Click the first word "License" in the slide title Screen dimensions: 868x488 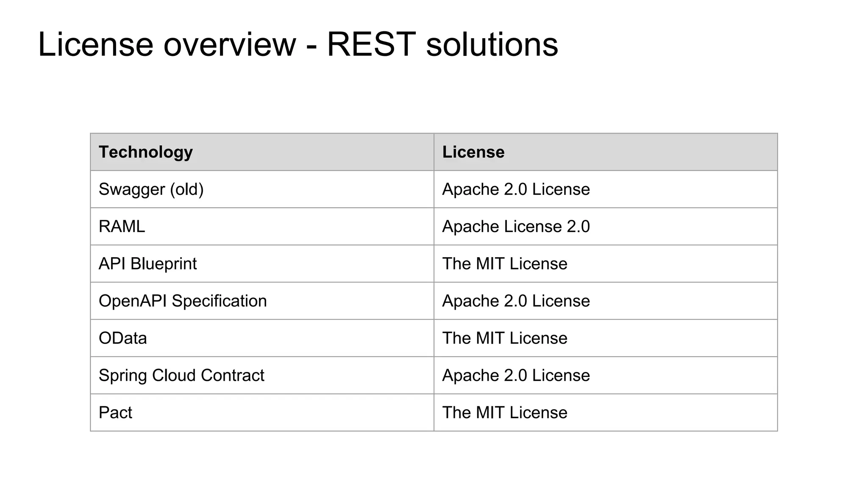click(95, 44)
